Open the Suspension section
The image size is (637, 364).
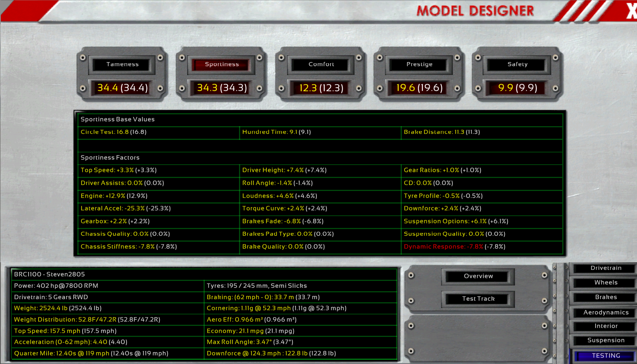tap(606, 340)
